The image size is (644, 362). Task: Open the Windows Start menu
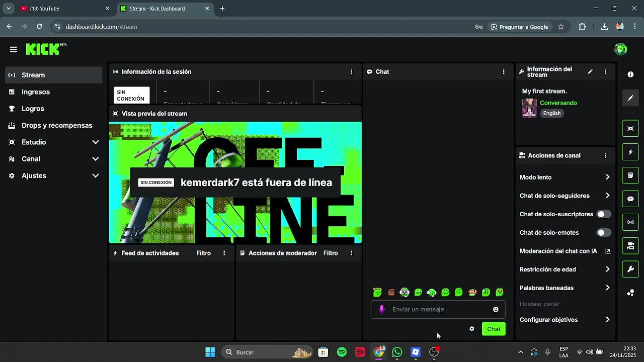(x=210, y=352)
